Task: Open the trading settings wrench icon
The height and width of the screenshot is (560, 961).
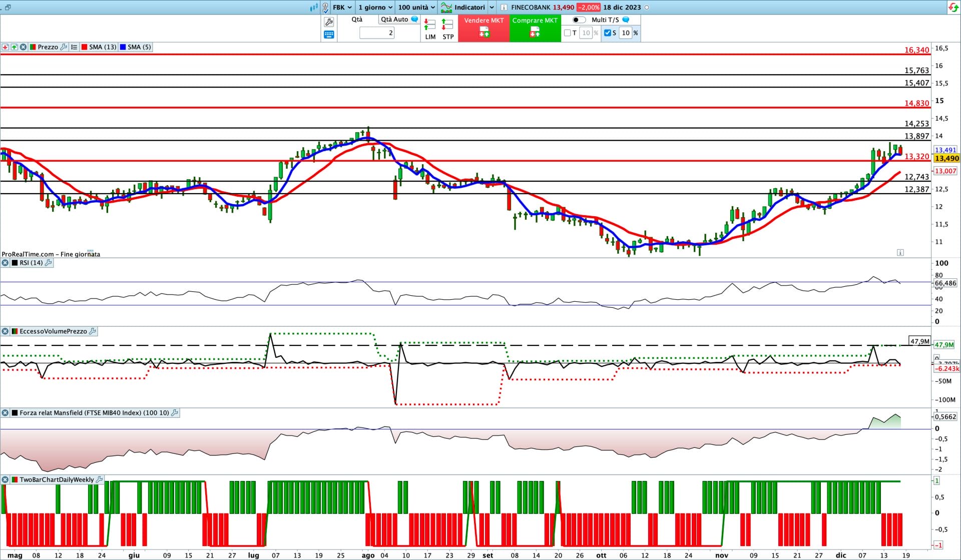Action: click(x=329, y=22)
